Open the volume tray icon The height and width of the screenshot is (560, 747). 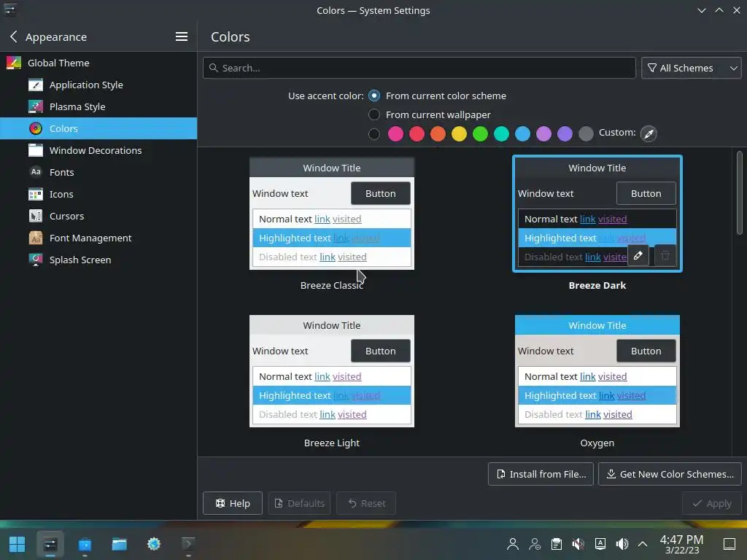coord(622,544)
